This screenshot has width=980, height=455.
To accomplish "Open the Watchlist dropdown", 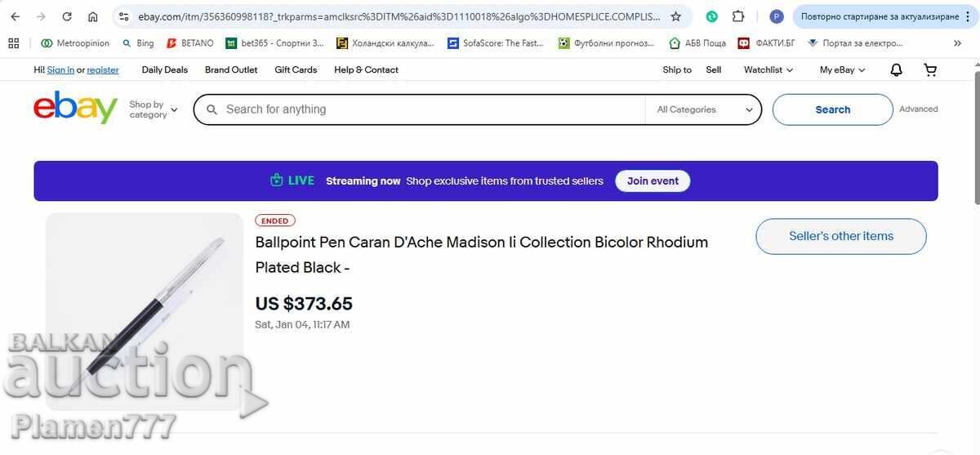I will (768, 70).
